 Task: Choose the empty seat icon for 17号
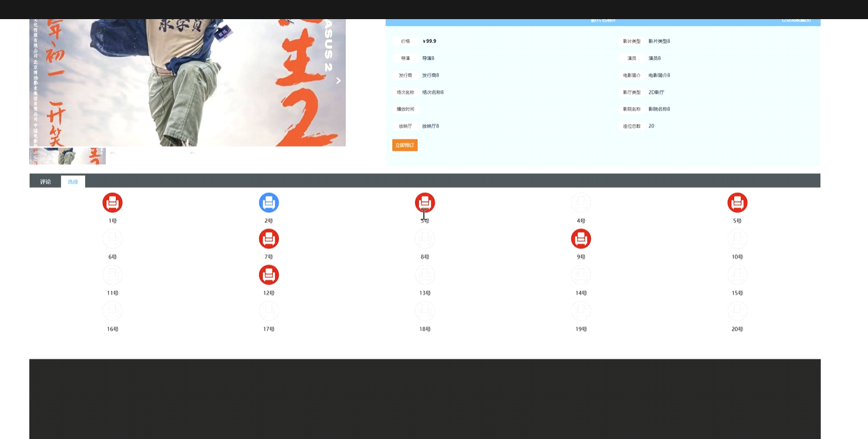[269, 311]
